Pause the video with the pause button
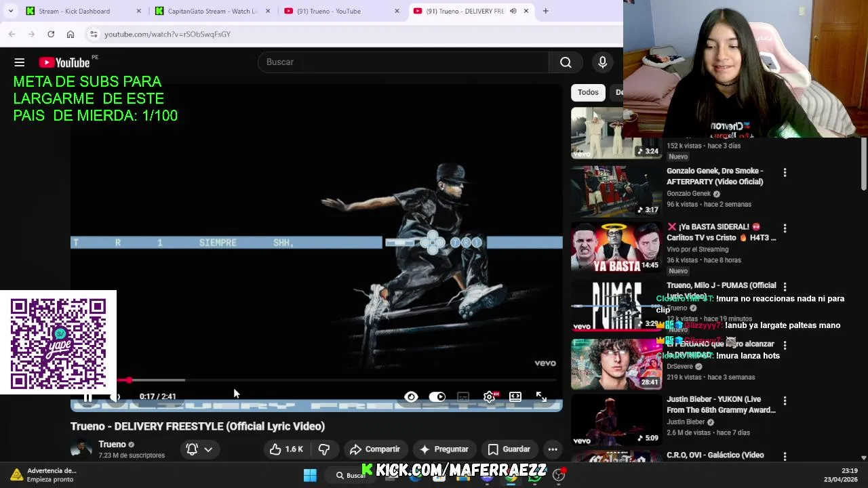Screen dimensions: 868x488 pos(87,396)
